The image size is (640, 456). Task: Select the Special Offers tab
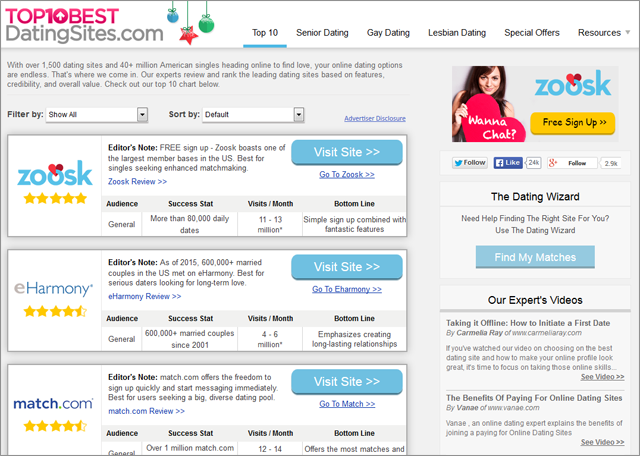pyautogui.click(x=531, y=33)
